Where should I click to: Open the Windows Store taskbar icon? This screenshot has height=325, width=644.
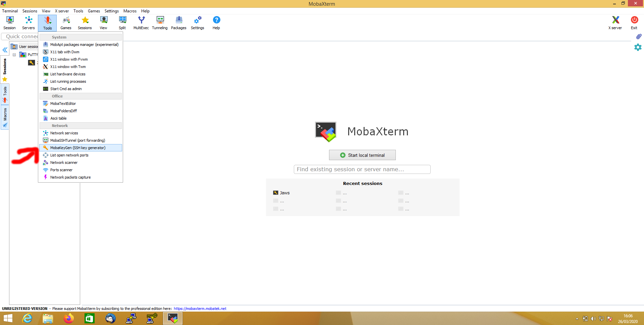(90, 318)
